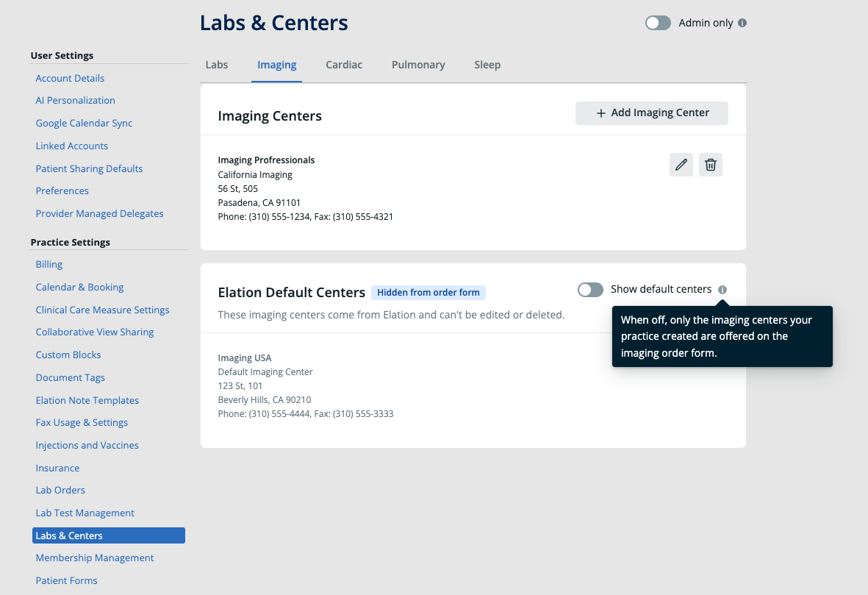This screenshot has height=595, width=868.
Task: Open Linked Accounts page
Action: [x=72, y=146]
